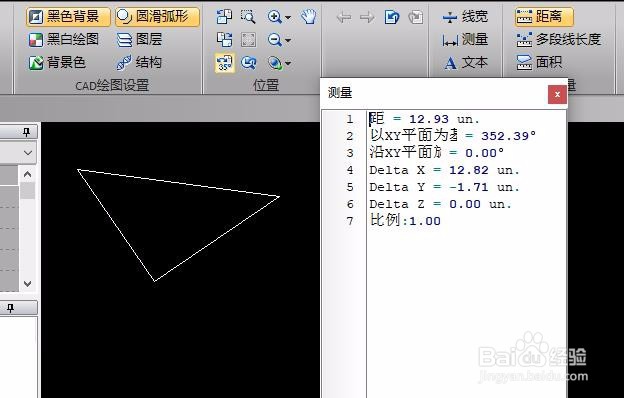This screenshot has height=398, width=624.
Task: Select the 文本 text tool
Action: (x=466, y=63)
